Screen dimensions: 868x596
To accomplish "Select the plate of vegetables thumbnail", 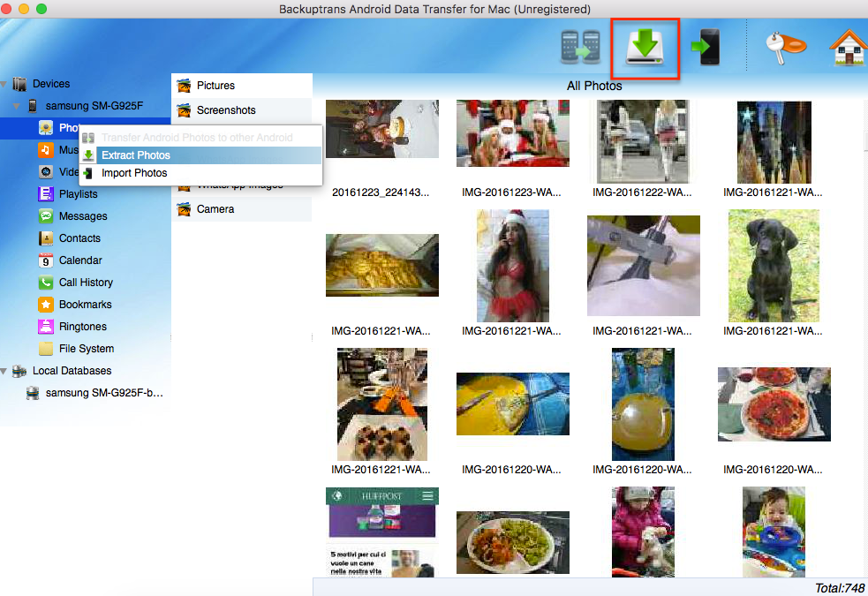I will [513, 542].
